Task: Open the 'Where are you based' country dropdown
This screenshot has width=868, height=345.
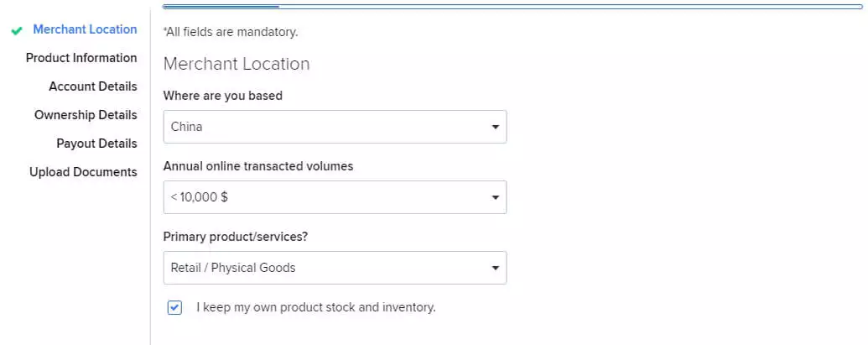Action: point(335,127)
